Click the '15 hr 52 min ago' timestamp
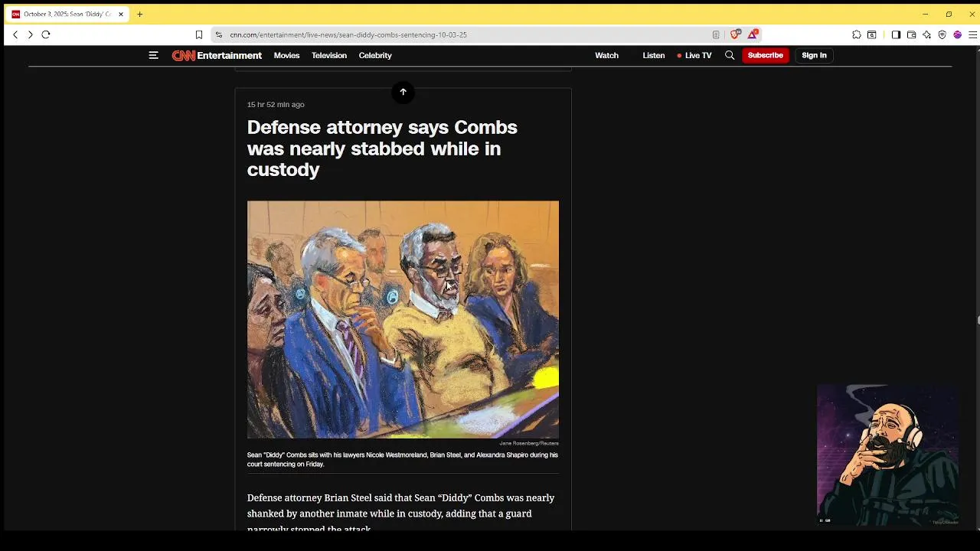 [x=276, y=104]
